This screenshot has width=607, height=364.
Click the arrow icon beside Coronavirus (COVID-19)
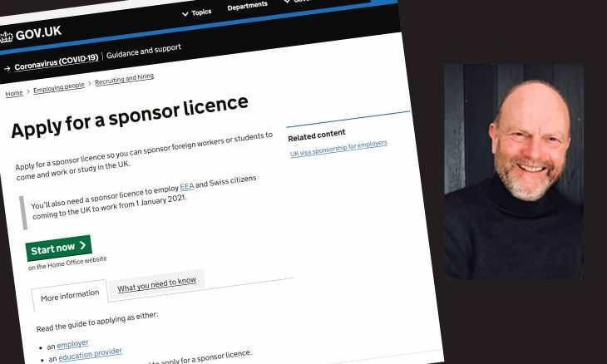[x=7, y=68]
